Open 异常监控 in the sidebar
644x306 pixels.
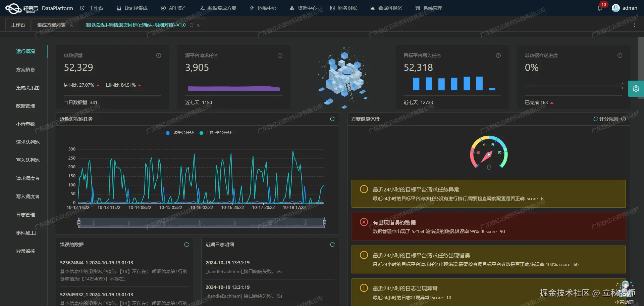25,251
